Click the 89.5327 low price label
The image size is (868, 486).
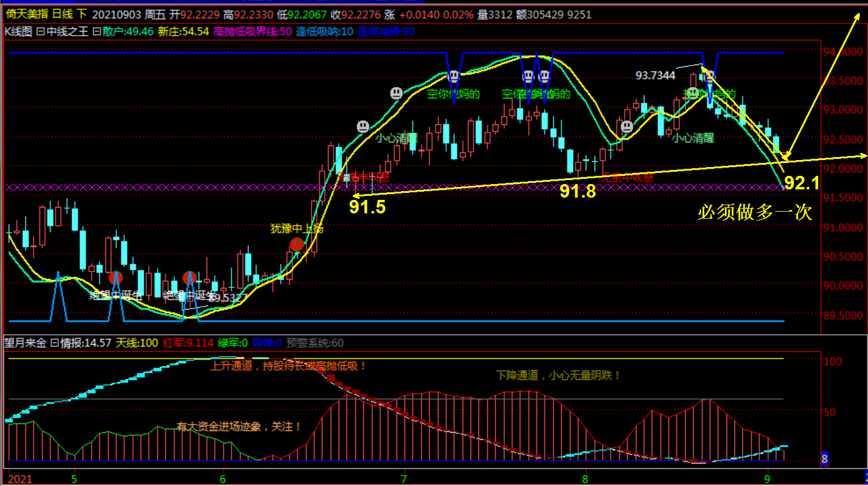click(228, 298)
